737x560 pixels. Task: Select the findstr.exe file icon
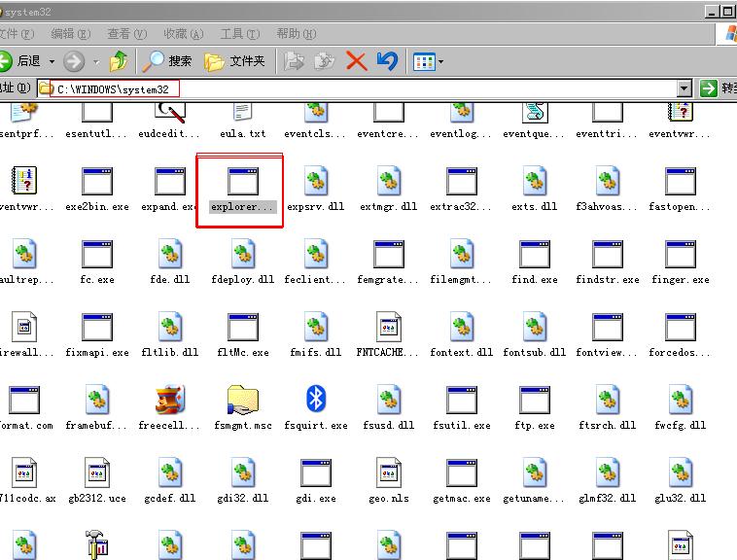[x=608, y=254]
